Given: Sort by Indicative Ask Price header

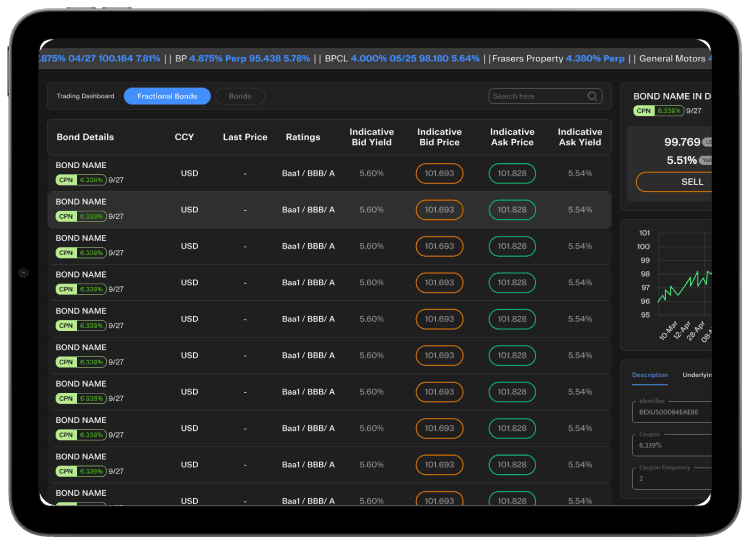Looking at the screenshot, I should (x=512, y=137).
